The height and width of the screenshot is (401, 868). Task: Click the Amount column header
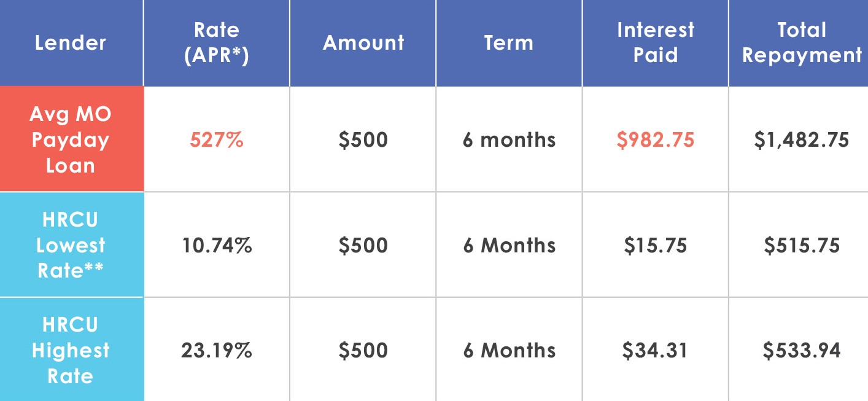tap(363, 43)
